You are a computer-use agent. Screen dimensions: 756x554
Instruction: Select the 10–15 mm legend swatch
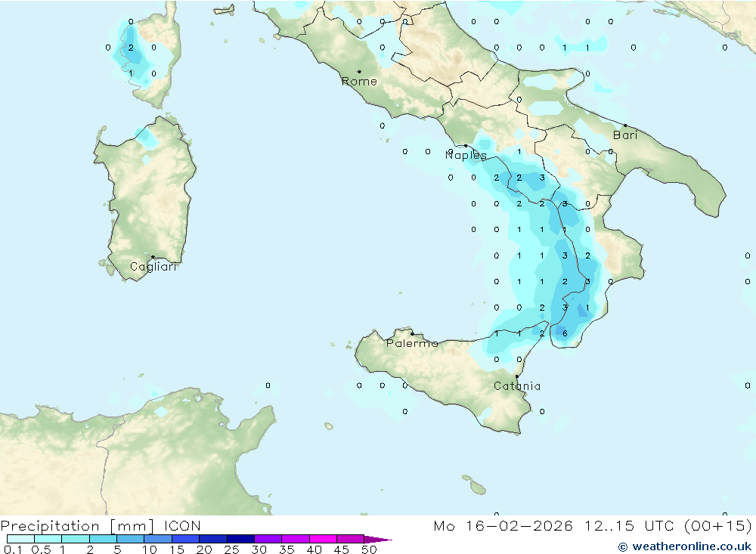[158, 539]
